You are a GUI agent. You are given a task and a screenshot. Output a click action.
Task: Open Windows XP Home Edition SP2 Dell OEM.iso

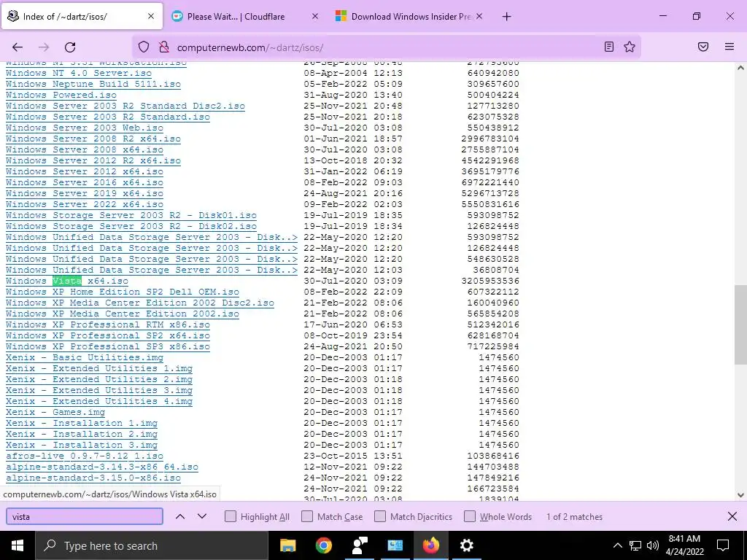point(123,292)
